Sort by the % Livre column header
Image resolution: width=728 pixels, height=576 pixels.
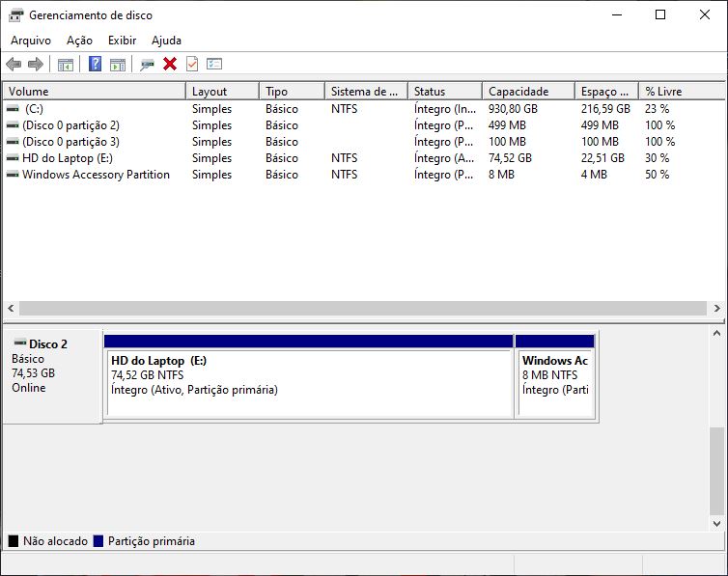681,91
